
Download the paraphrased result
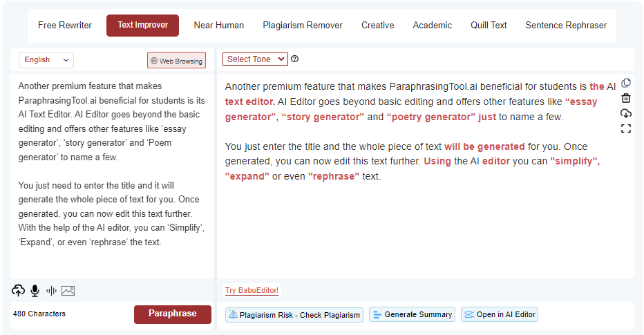[x=626, y=113]
